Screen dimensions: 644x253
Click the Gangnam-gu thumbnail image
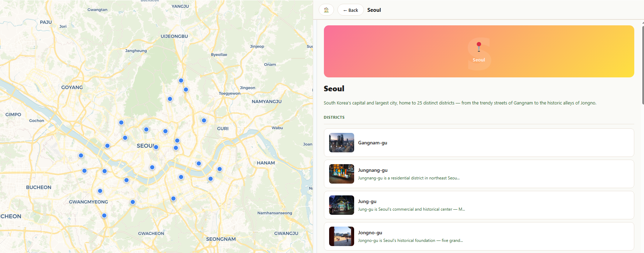tap(341, 143)
